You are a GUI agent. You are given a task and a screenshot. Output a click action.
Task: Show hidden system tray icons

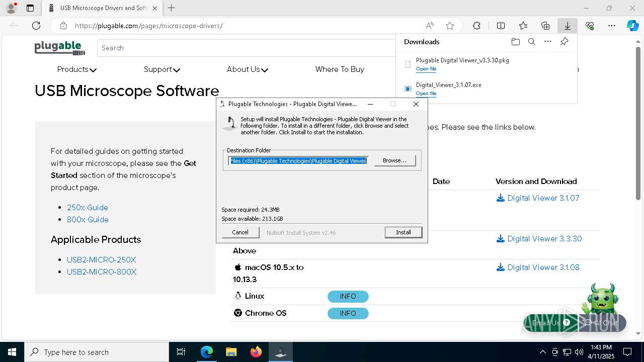[x=542, y=352]
